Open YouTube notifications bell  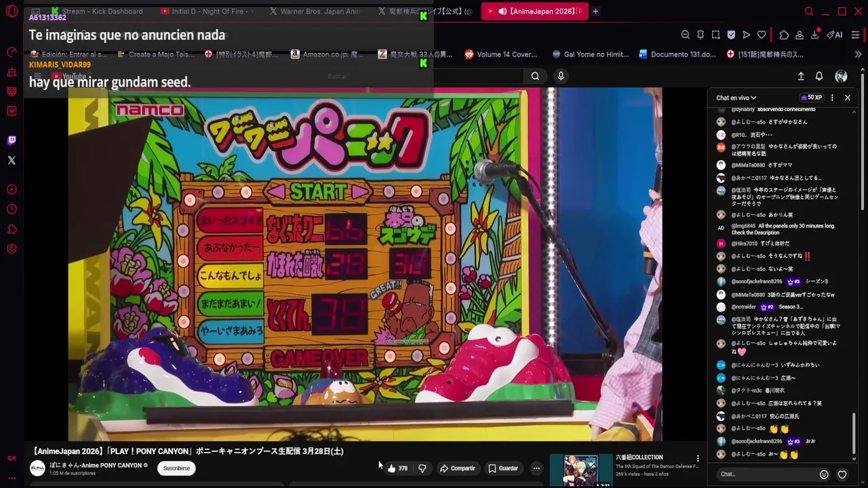(x=819, y=77)
